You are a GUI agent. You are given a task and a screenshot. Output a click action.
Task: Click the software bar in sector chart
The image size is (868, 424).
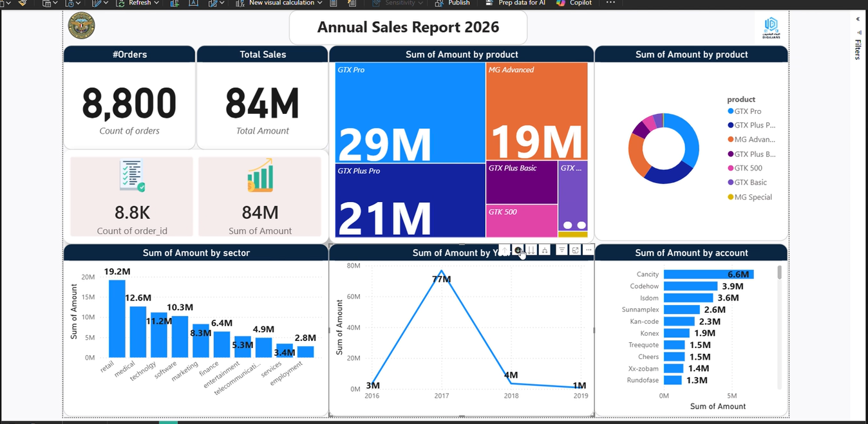(x=180, y=336)
